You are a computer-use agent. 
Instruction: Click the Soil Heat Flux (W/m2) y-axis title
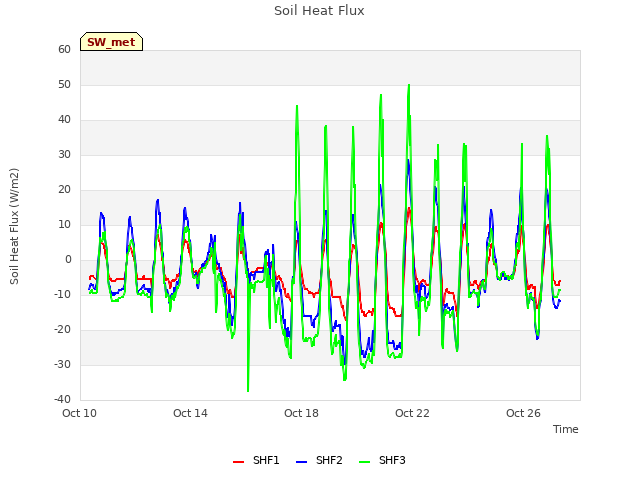pyautogui.click(x=14, y=226)
